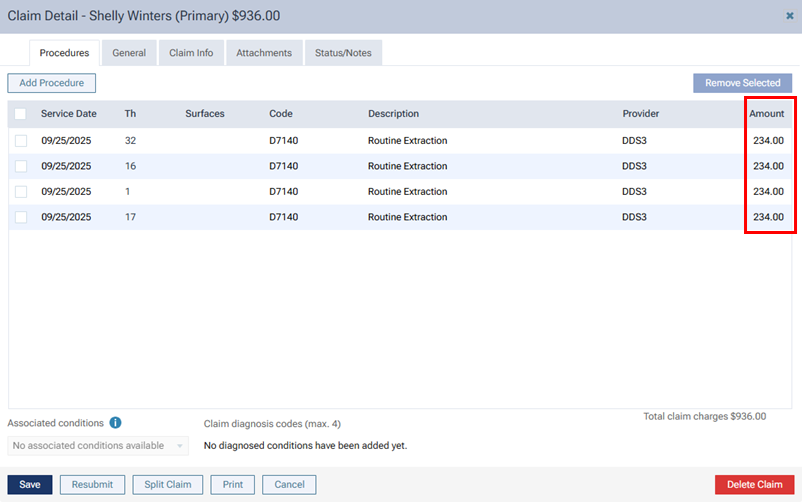Check the box for tooth 16 row
This screenshot has height=502, width=802.
[x=21, y=166]
